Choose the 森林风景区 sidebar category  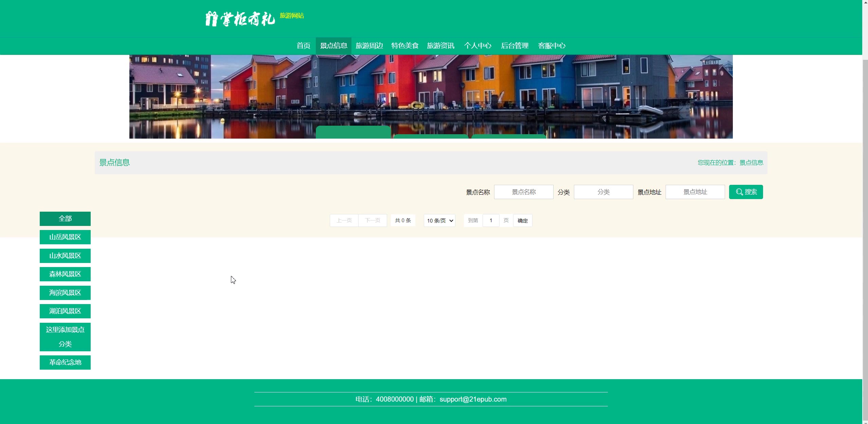click(x=65, y=274)
